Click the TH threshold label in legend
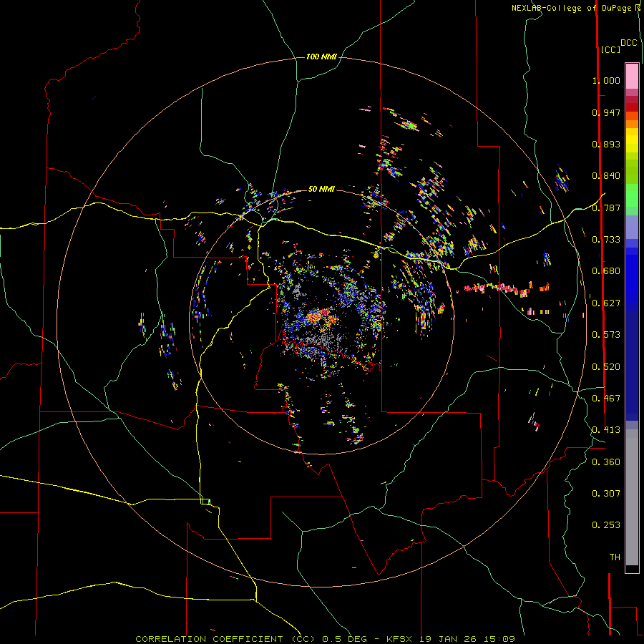Screen dimensions: 644x644 [x=615, y=557]
